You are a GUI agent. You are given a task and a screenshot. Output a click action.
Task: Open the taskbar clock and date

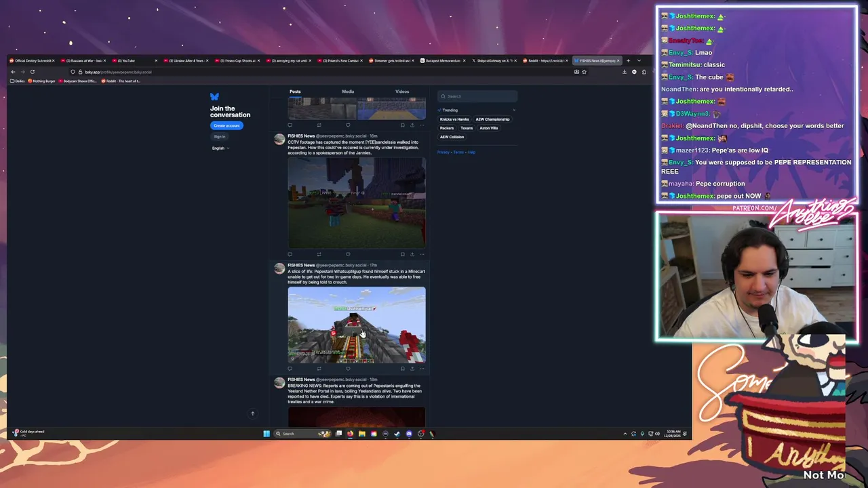tap(673, 434)
